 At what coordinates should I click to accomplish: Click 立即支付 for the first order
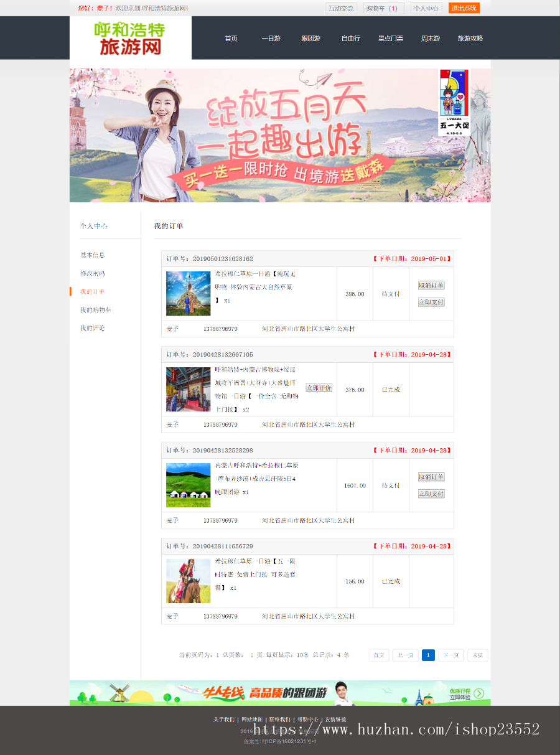point(431,302)
